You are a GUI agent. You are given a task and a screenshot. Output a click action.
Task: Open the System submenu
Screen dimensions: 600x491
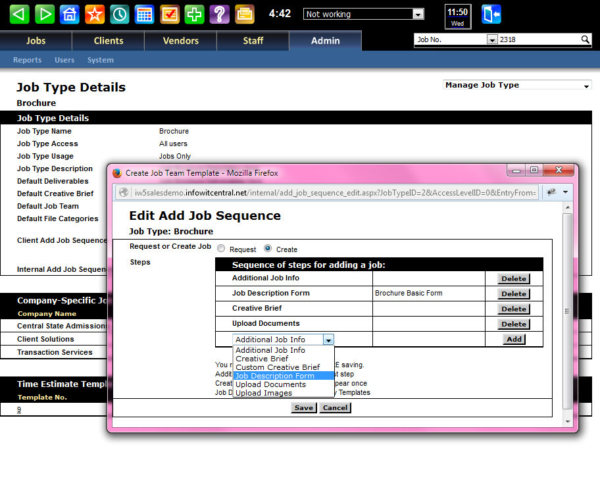(100, 60)
